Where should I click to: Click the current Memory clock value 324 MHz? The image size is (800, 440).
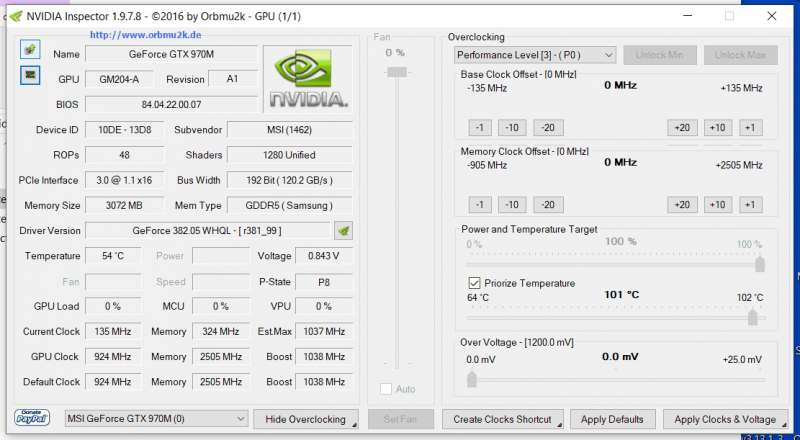pos(221,332)
